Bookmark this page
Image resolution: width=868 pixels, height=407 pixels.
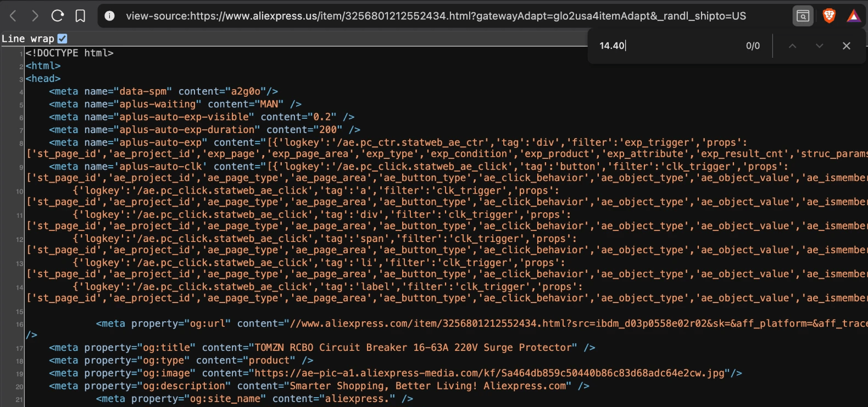coord(80,16)
